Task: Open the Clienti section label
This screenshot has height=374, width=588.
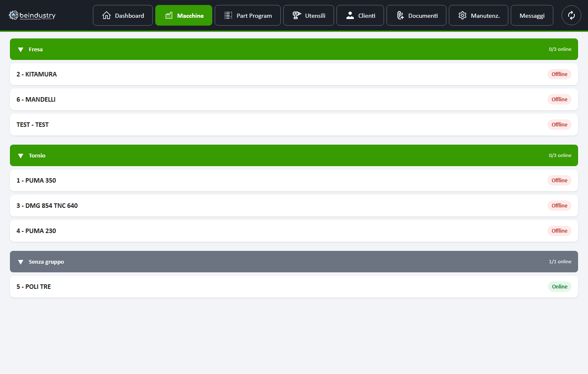Action: [367, 16]
